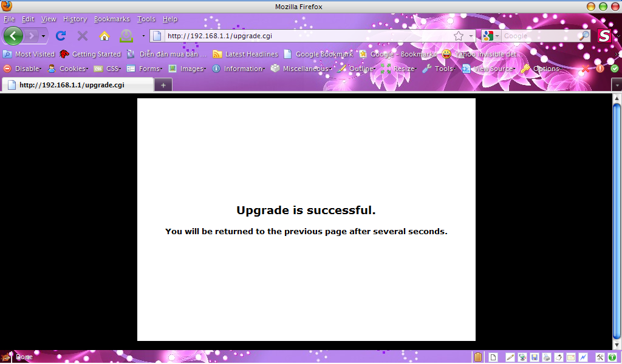The height and width of the screenshot is (364, 622).
Task: Open the Getting Started bookmark
Action: point(90,54)
